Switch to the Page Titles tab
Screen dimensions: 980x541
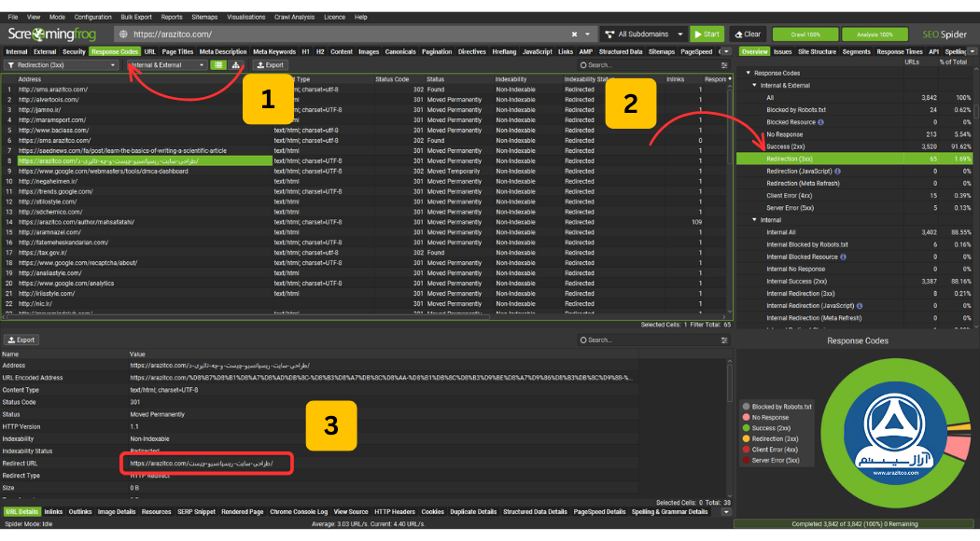coord(177,52)
